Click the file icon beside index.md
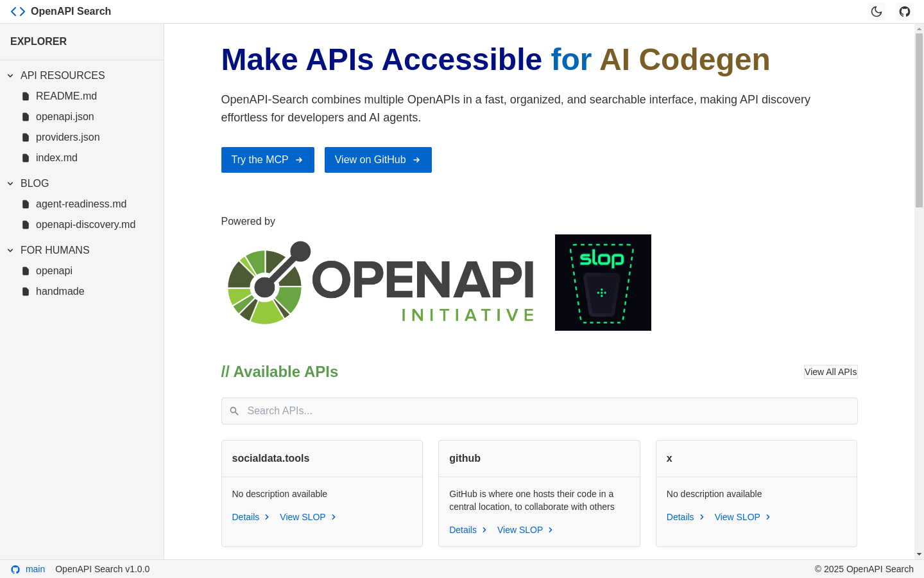 [26, 158]
